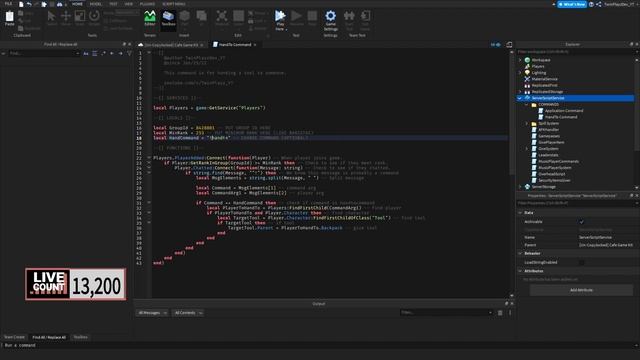Click the Undo arrow in the title bar
This screenshot has height=360, width=640.
(x=29, y=4)
